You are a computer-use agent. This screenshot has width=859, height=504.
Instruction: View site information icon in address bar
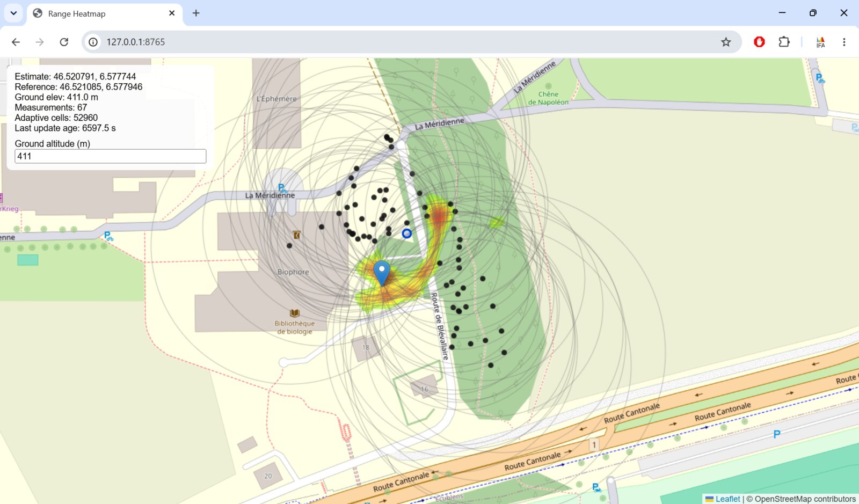click(93, 42)
